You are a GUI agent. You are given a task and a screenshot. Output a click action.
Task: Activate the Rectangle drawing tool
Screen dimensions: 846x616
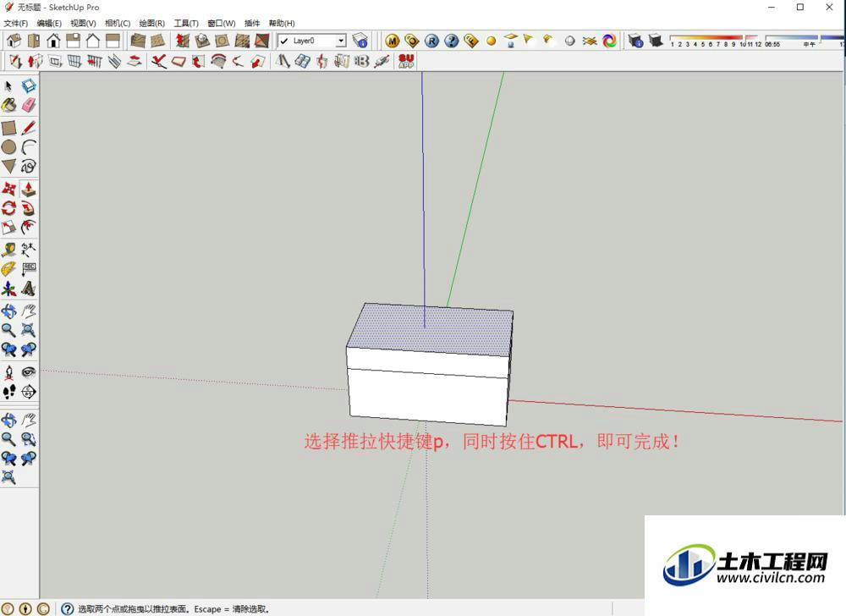coord(8,128)
